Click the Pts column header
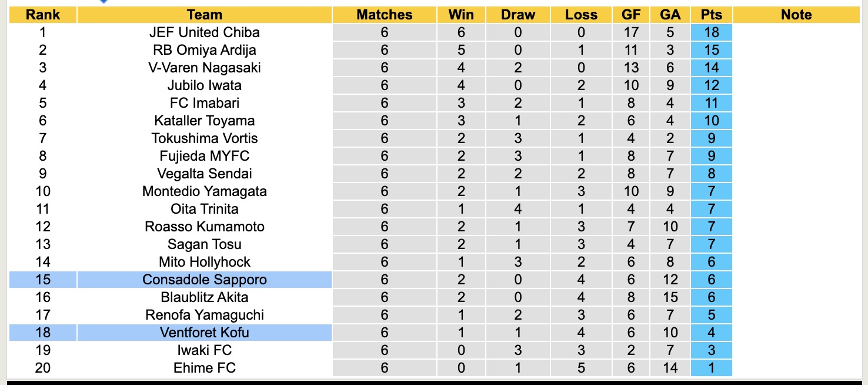This screenshot has width=868, height=385. click(x=712, y=15)
